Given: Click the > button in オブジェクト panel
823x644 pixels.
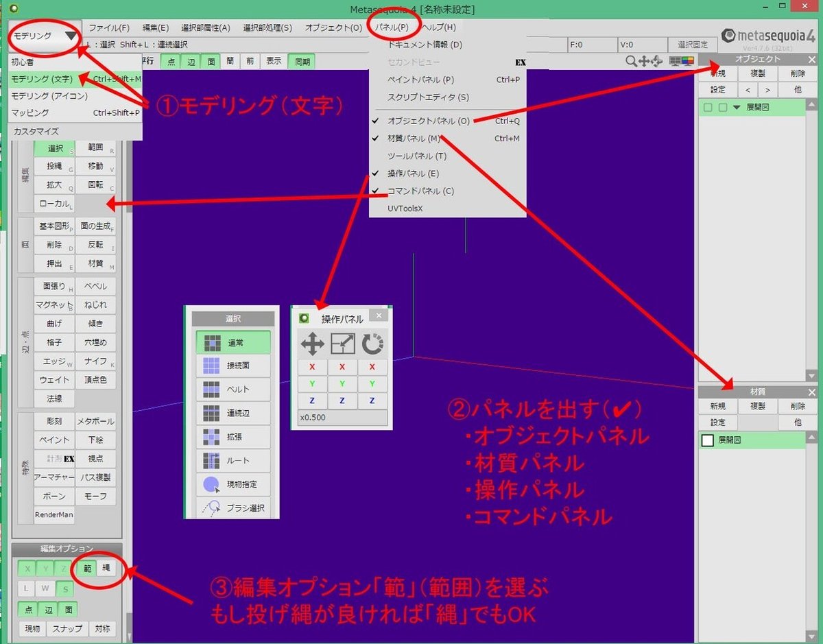Looking at the screenshot, I should tap(768, 90).
